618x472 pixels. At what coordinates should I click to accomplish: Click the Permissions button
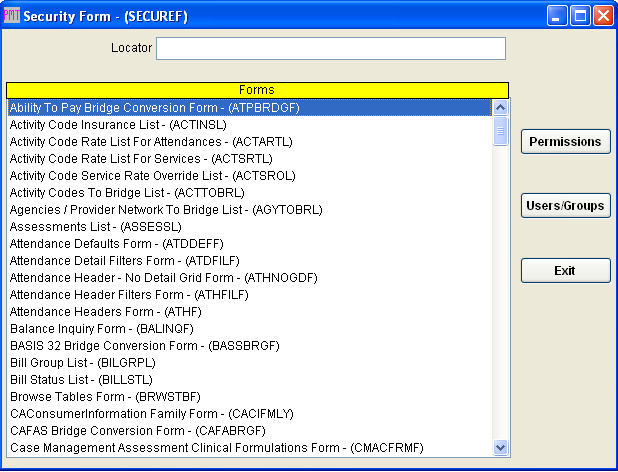tap(565, 142)
